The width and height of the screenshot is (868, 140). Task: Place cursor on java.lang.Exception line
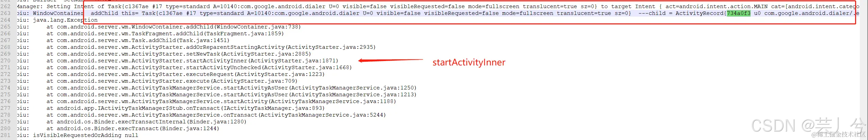pyautogui.click(x=65, y=20)
